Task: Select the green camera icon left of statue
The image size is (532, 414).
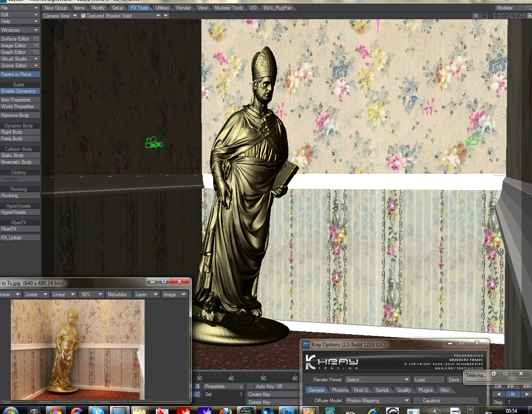Action: pos(153,143)
